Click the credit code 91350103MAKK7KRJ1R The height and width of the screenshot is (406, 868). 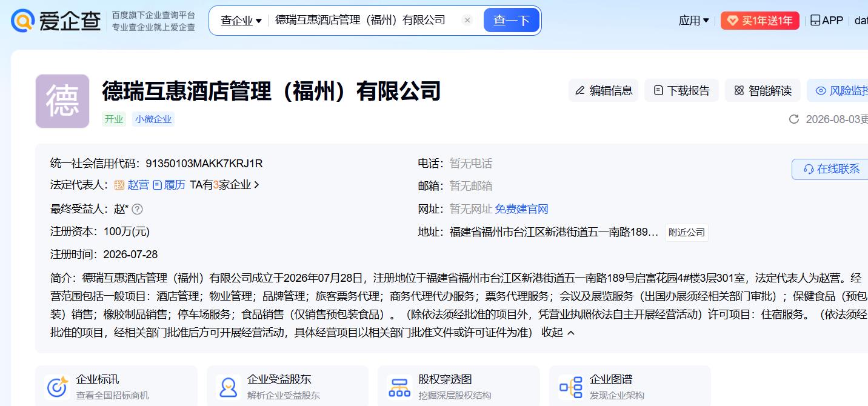pyautogui.click(x=204, y=164)
